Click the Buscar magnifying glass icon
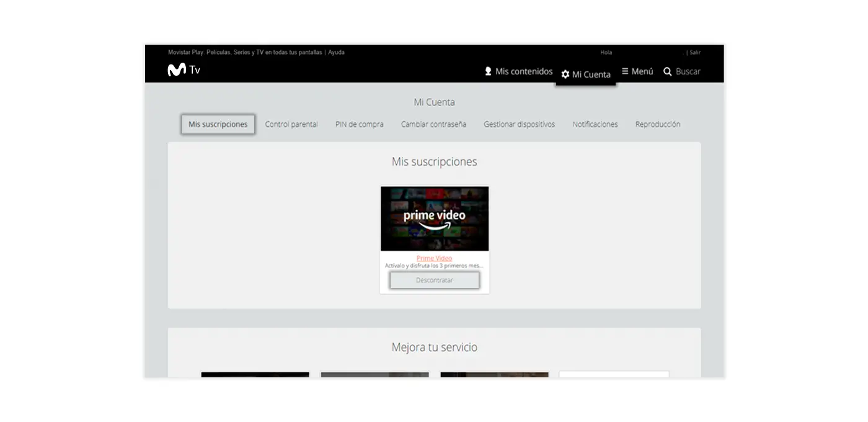This screenshot has width=868, height=422. click(x=668, y=71)
